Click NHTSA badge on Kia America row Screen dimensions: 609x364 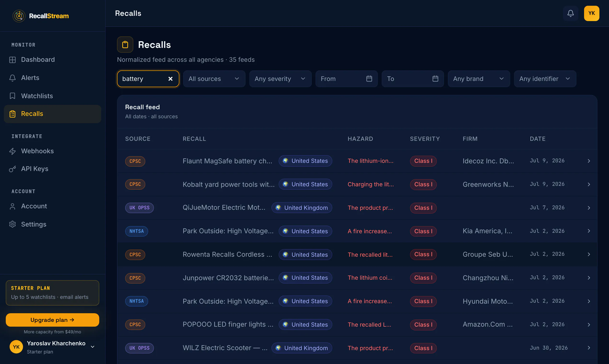[136, 231]
